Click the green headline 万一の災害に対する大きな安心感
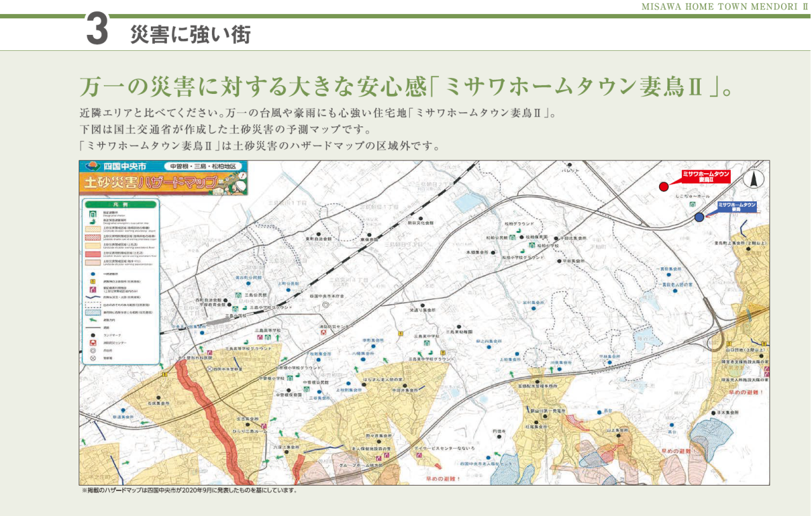 [x=252, y=86]
